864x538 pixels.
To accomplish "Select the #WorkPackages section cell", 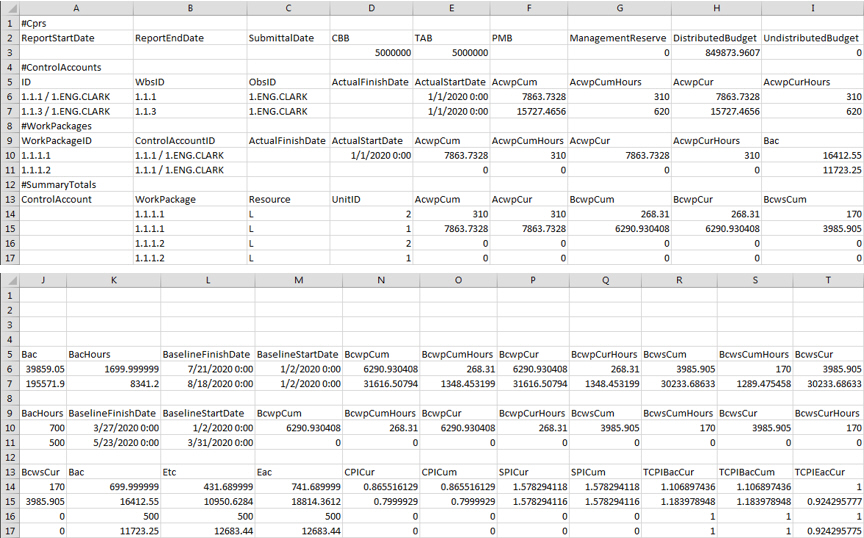I will pyautogui.click(x=56, y=126).
